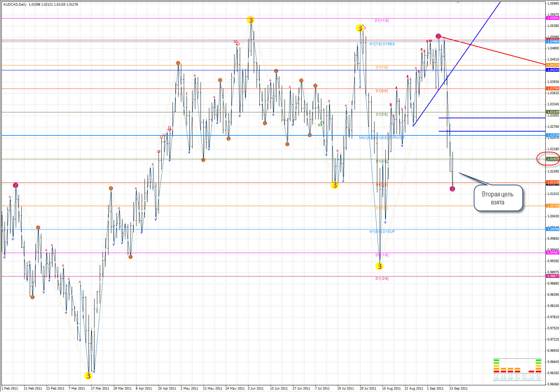Click the magenta marker at the latest price low
This screenshot has width=560, height=392.
tap(452, 189)
